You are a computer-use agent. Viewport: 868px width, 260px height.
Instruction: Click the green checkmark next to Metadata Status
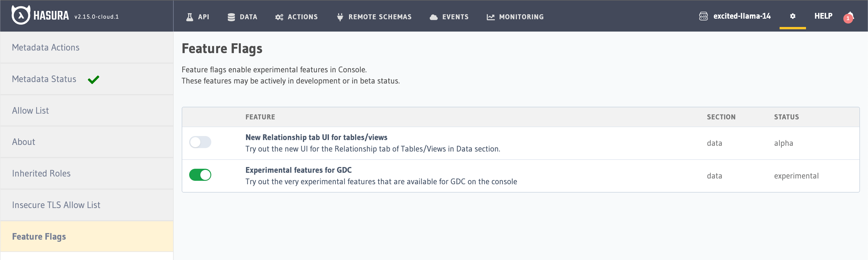[94, 79]
